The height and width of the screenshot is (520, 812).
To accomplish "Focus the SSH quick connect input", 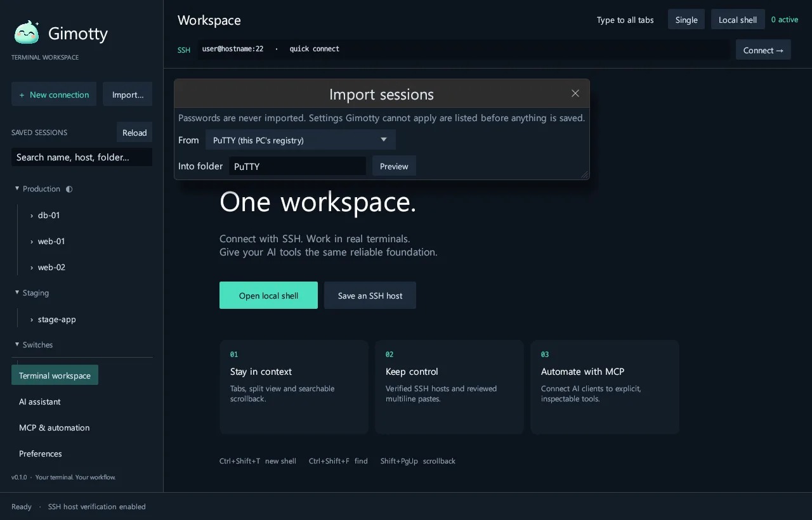I will (x=463, y=49).
